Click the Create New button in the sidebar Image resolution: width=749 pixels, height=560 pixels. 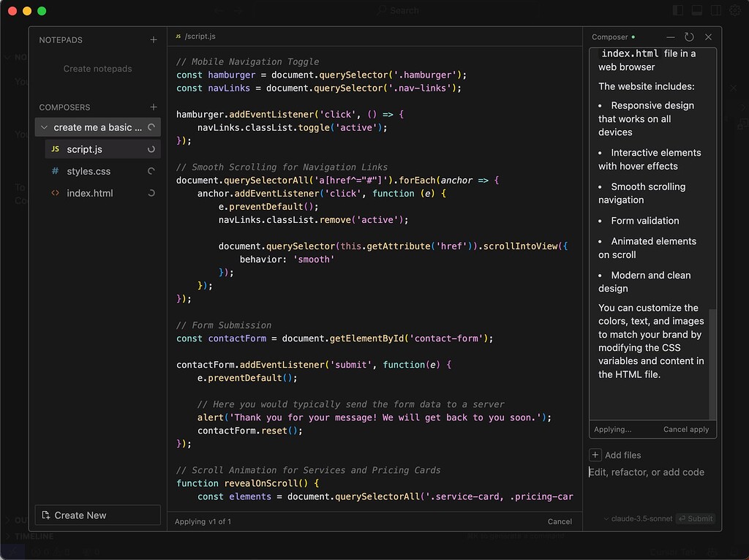pos(97,515)
